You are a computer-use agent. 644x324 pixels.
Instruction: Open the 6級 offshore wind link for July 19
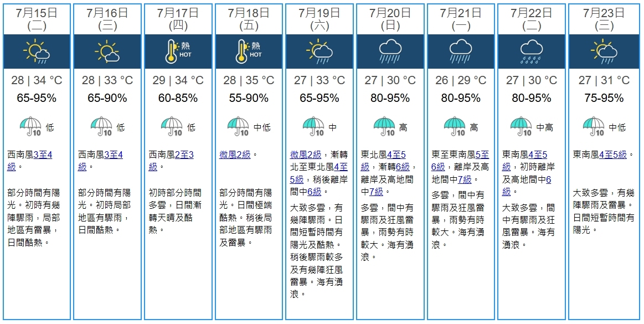pyautogui.click(x=315, y=192)
